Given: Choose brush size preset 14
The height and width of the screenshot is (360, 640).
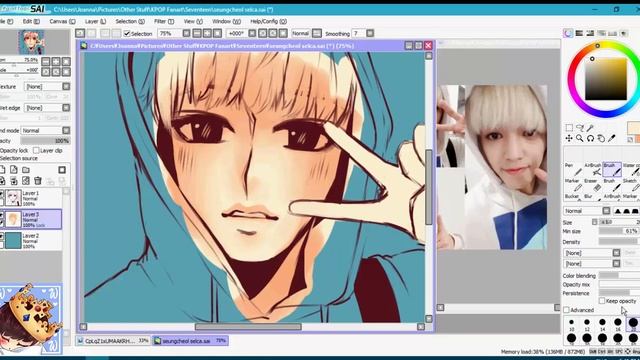Looking at the screenshot, I should (602, 324).
